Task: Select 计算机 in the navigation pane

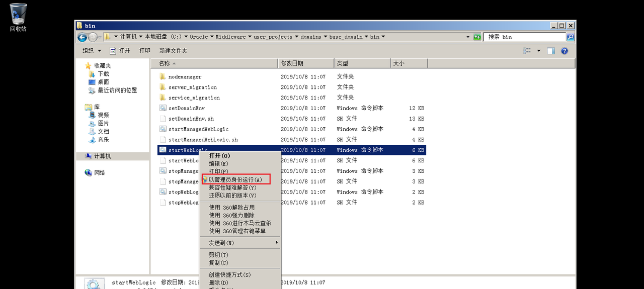Action: [103, 156]
